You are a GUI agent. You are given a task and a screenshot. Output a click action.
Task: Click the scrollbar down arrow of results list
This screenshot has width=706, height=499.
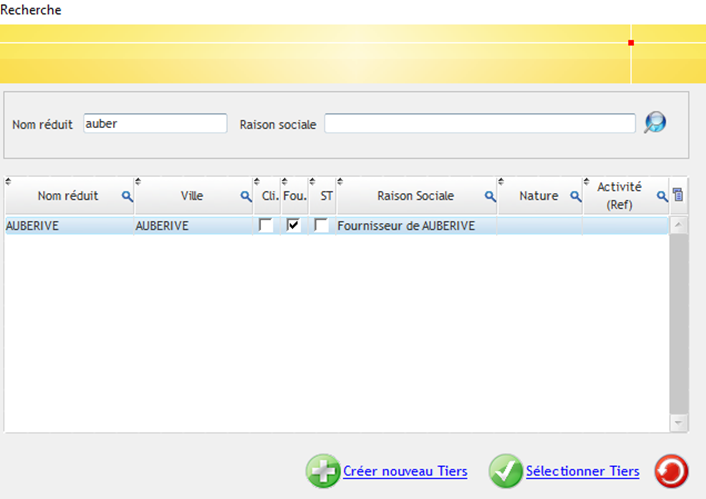coord(679,424)
